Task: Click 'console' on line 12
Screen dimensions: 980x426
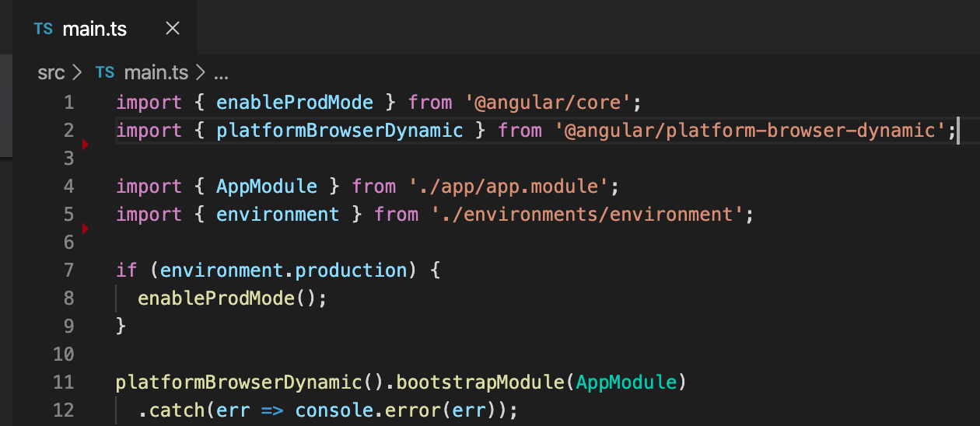Action: (x=334, y=410)
